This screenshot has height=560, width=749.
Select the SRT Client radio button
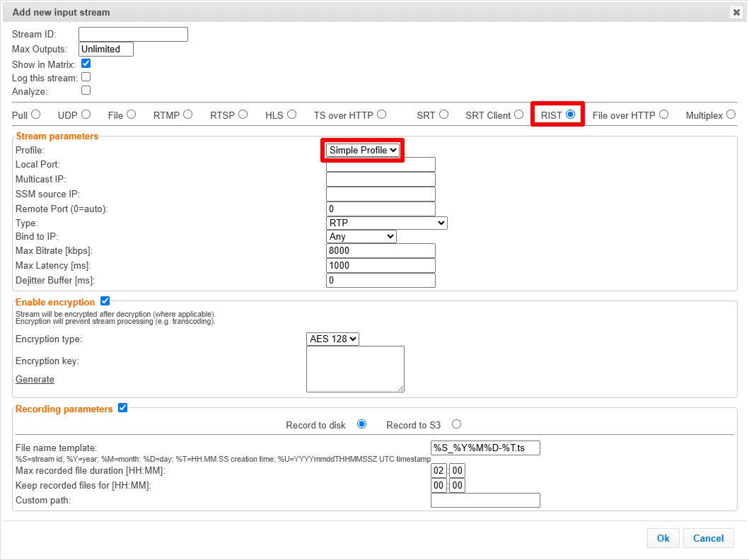518,115
